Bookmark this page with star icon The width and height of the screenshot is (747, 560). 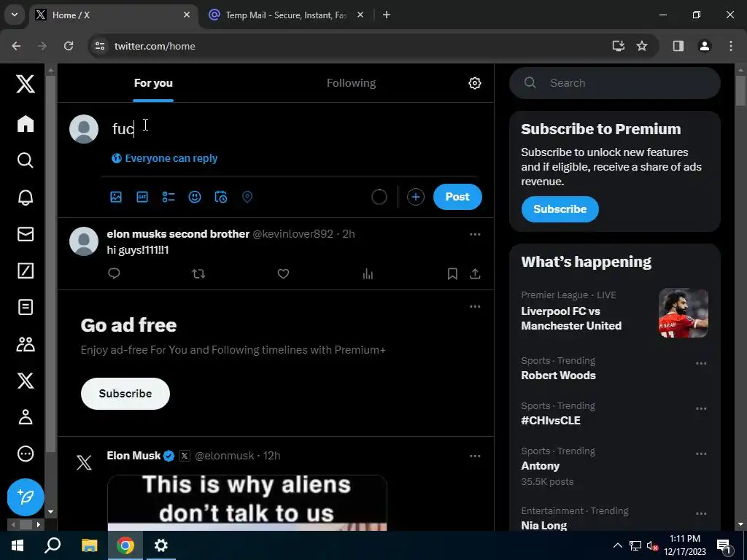[x=642, y=46]
